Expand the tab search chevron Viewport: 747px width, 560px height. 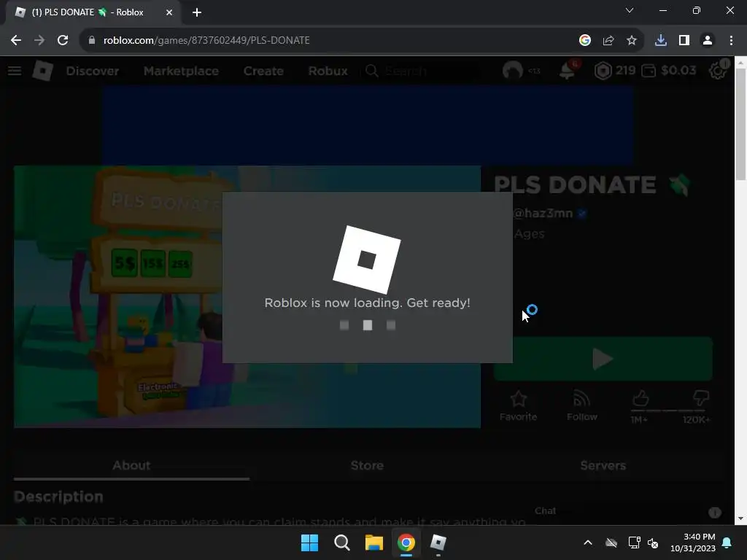pyautogui.click(x=630, y=10)
